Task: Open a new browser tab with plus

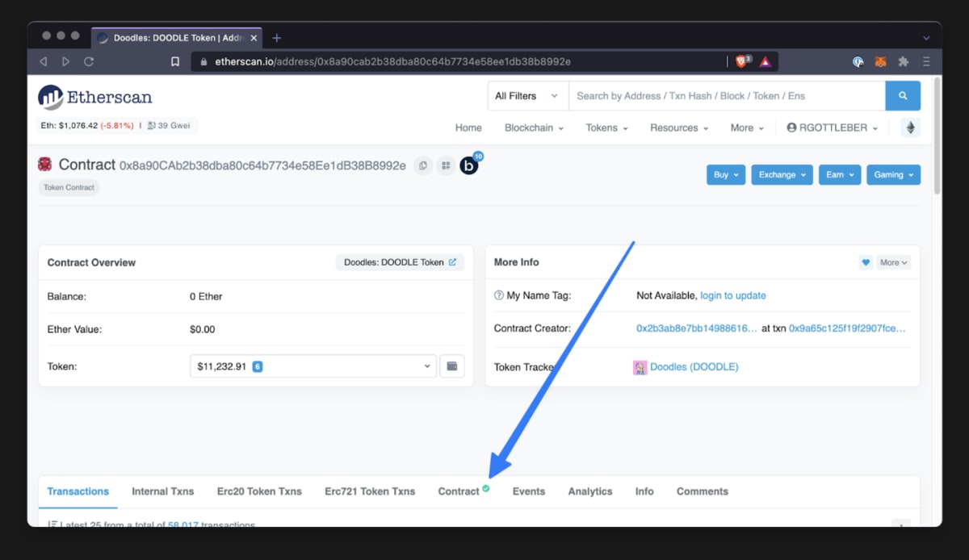Action: (276, 38)
